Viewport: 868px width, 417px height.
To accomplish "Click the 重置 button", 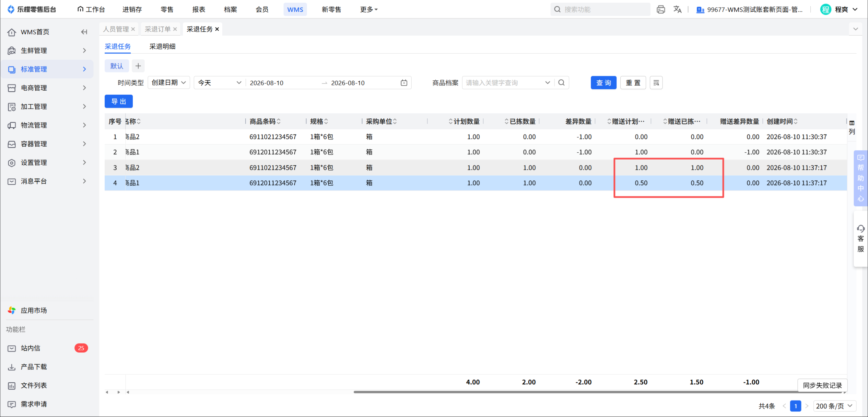I will (633, 83).
